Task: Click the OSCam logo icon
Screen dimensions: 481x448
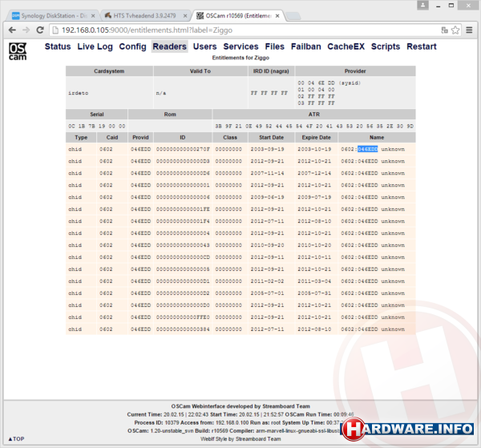Action: (x=18, y=51)
